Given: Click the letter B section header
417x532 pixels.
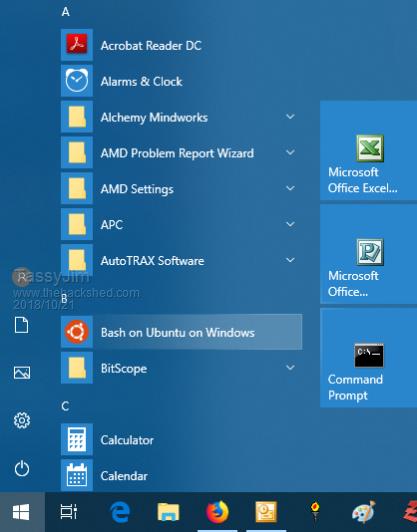Looking at the screenshot, I should coord(64,299).
